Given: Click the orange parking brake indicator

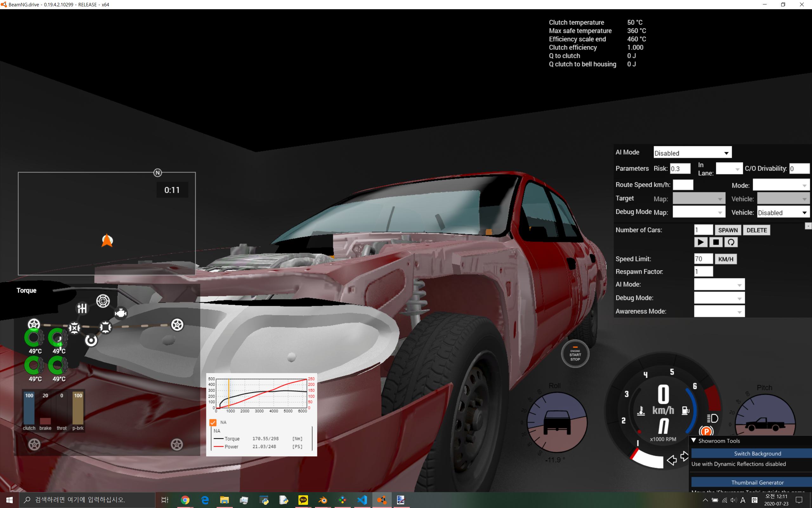Looking at the screenshot, I should tap(706, 431).
